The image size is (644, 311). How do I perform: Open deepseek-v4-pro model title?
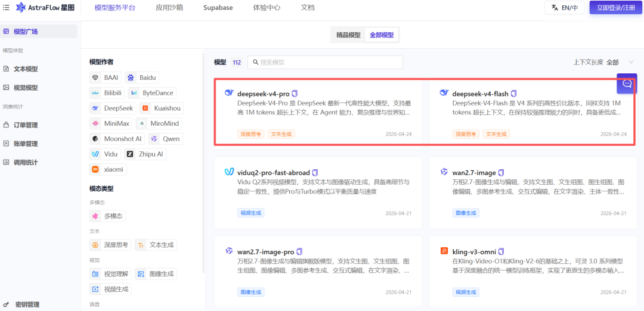[264, 94]
